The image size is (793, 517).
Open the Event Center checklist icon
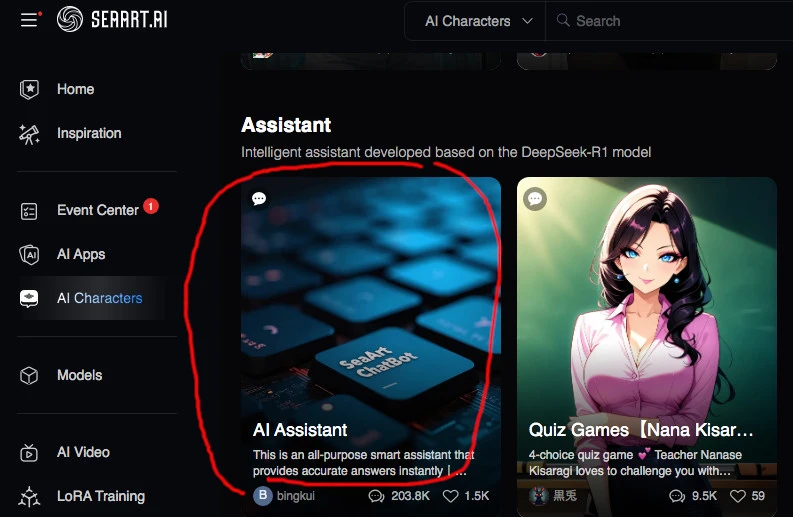click(x=29, y=211)
